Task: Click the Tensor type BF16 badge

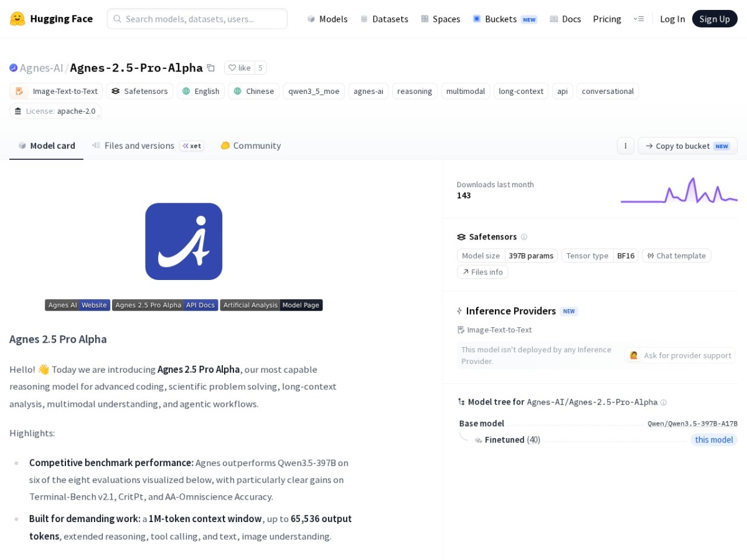Action: point(599,256)
